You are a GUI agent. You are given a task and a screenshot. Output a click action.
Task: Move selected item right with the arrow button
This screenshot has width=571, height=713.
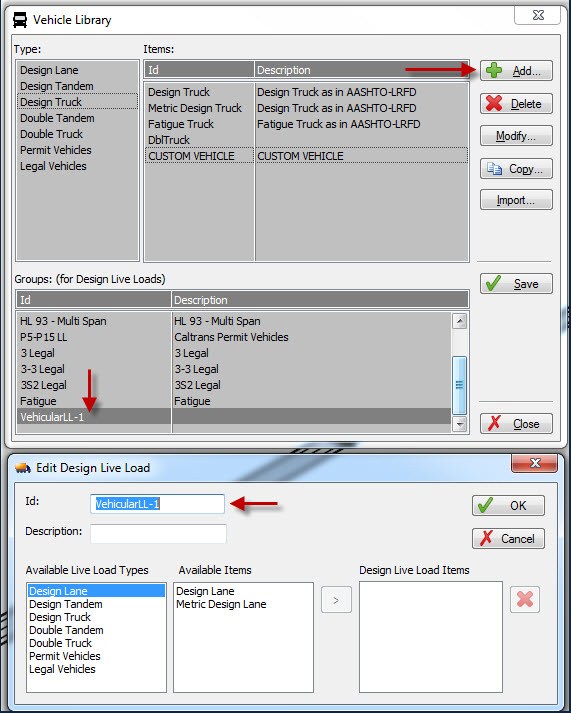[x=336, y=600]
